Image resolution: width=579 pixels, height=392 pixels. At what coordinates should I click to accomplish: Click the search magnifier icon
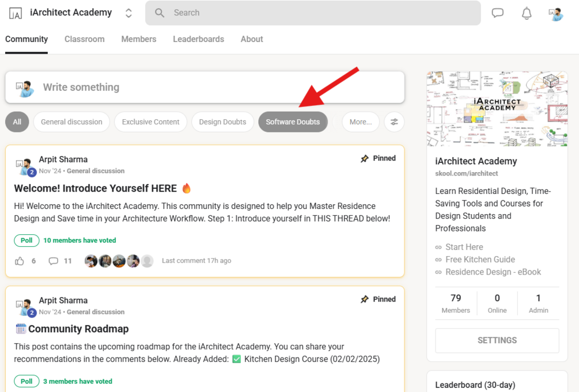point(160,13)
